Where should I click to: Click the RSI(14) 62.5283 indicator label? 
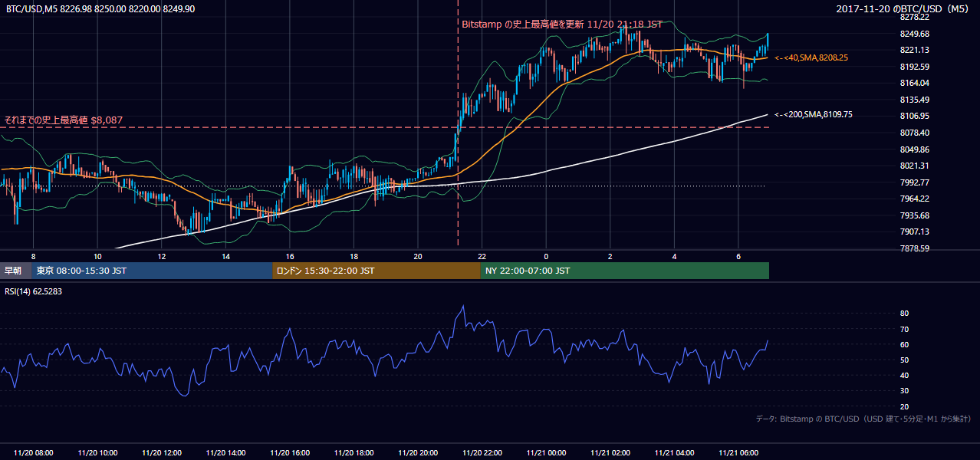[34, 291]
